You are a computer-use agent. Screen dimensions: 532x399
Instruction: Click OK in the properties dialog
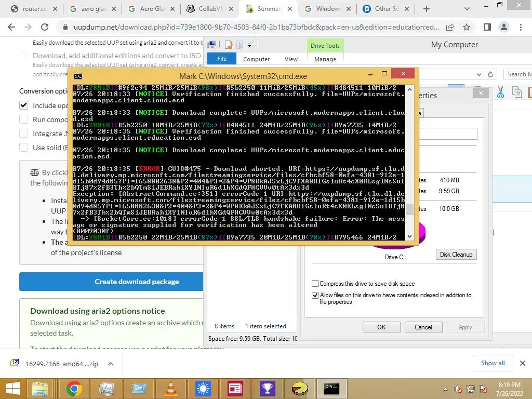tap(381, 327)
